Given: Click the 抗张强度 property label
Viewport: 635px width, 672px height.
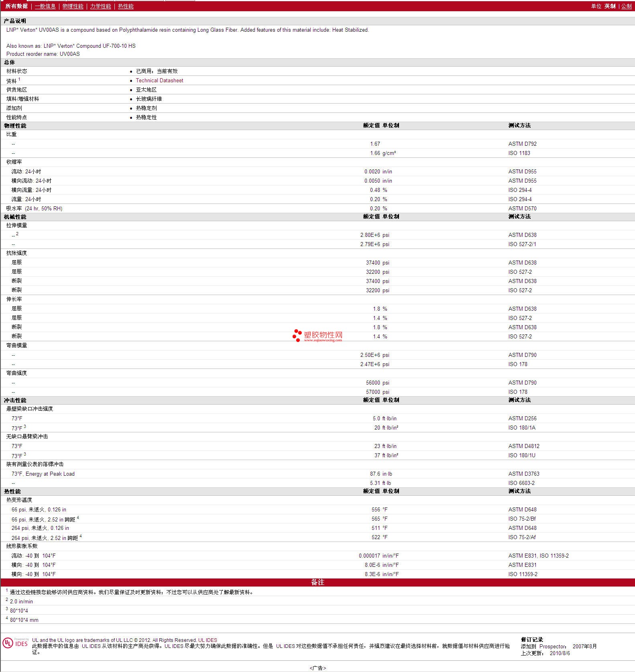Looking at the screenshot, I should click(17, 253).
